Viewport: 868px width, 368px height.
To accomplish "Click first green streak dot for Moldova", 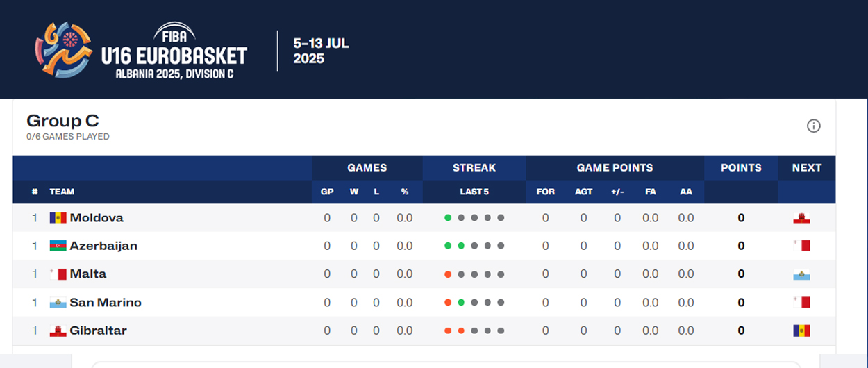I will pyautogui.click(x=448, y=218).
